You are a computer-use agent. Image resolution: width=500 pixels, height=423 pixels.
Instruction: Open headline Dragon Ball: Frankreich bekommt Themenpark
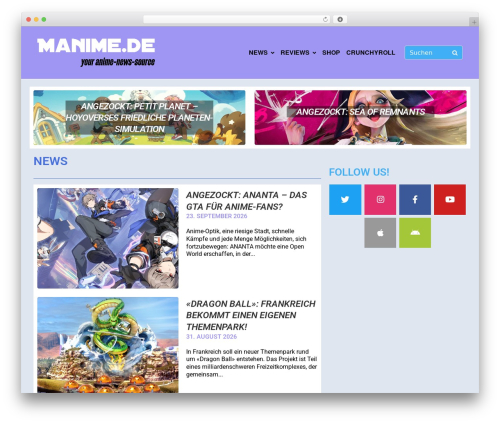point(251,315)
